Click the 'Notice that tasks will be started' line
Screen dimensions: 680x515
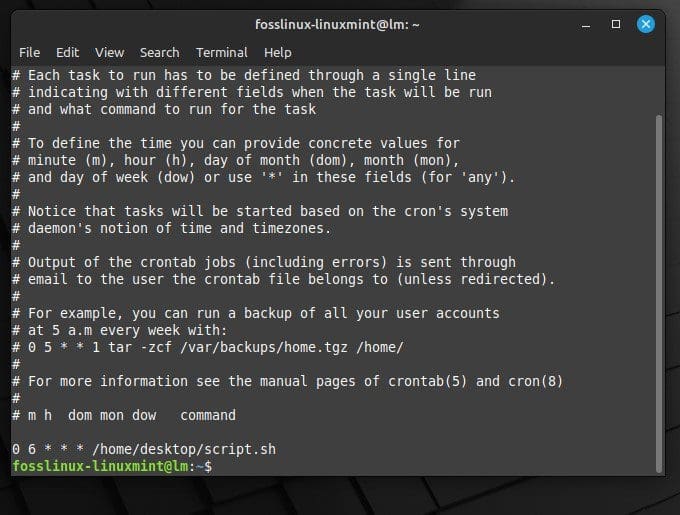pyautogui.click(x=260, y=211)
